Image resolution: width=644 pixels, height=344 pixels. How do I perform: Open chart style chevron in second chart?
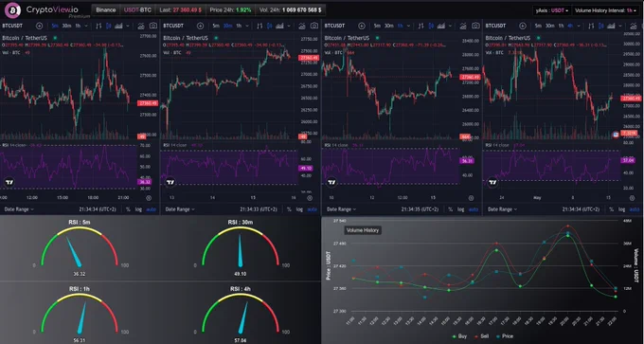pyautogui.click(x=289, y=26)
